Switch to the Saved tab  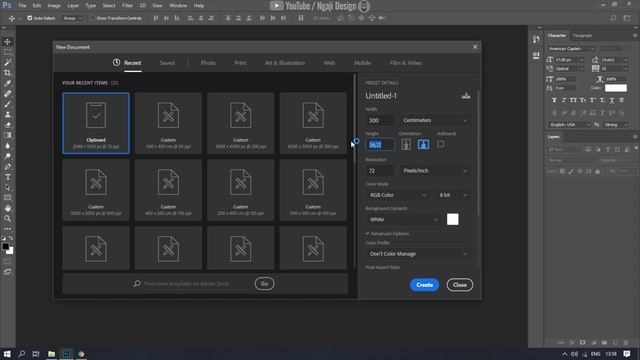click(167, 63)
